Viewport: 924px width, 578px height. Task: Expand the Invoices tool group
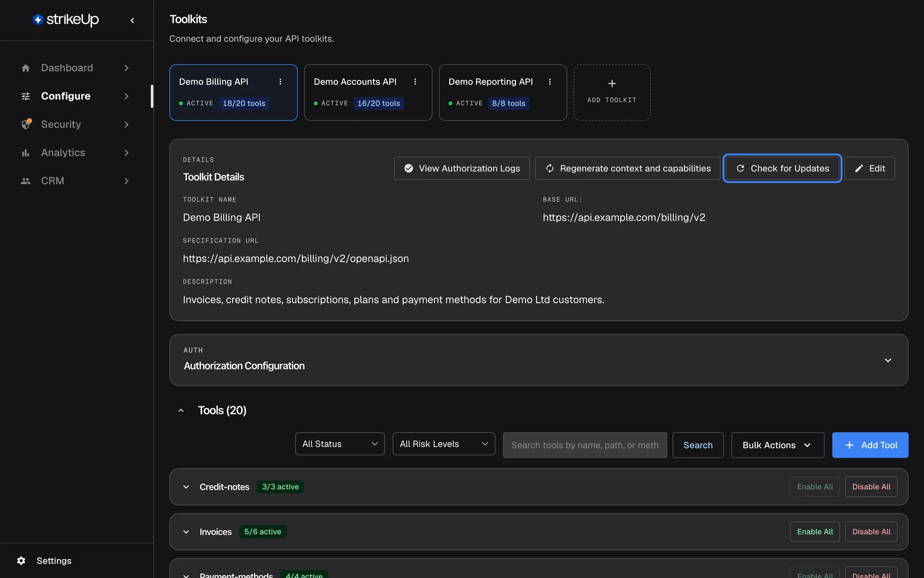pos(186,532)
